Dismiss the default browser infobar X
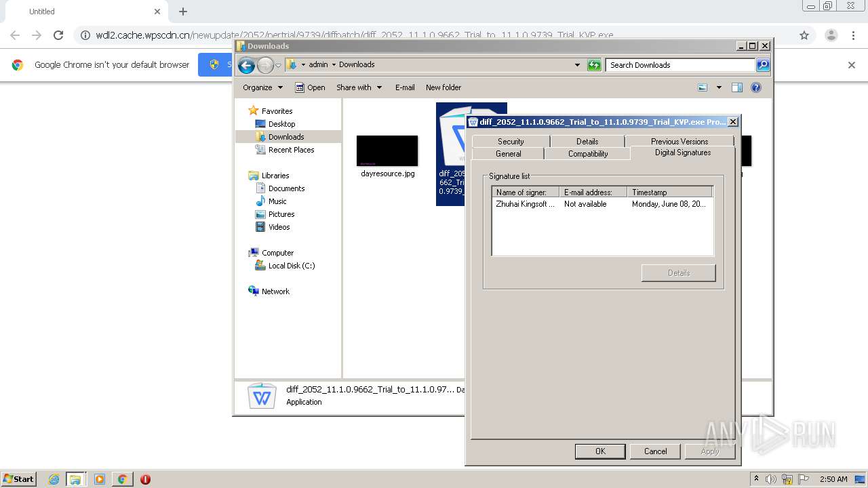Image resolution: width=868 pixels, height=488 pixels. tap(852, 65)
